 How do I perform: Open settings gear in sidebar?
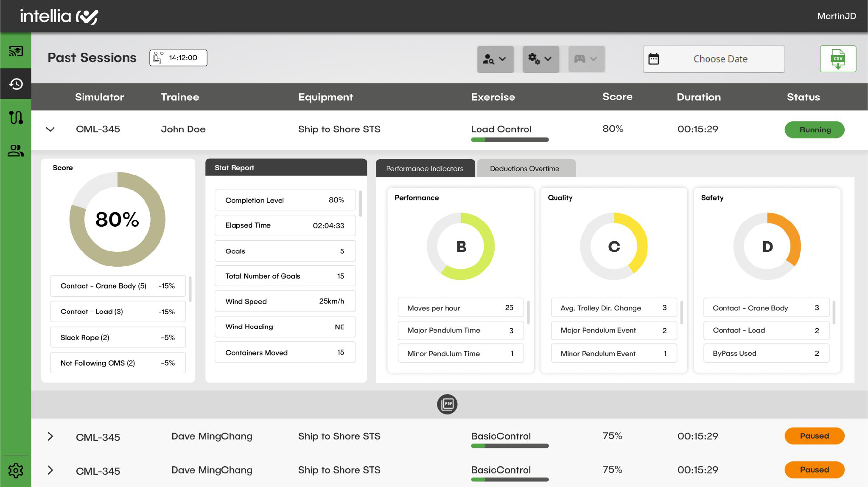pos(16,470)
